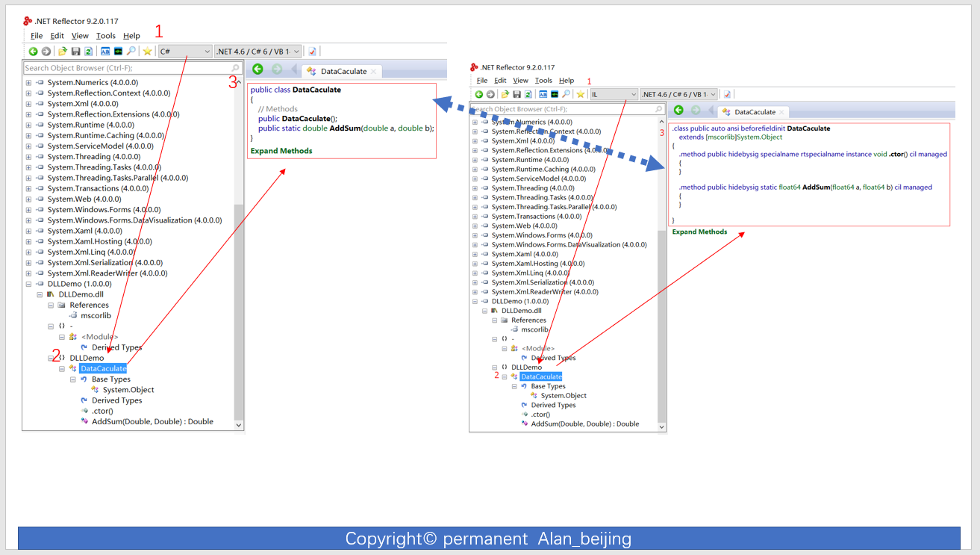This screenshot has width=980, height=555.
Task: Open .NET 4.6 framework dropdown in right window
Action: (678, 94)
